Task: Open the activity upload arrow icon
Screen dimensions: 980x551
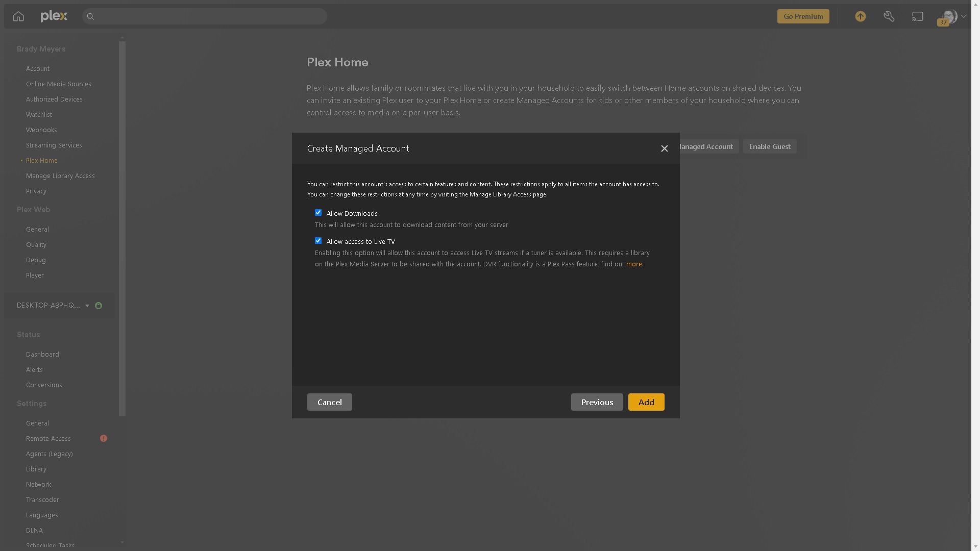Action: pyautogui.click(x=861, y=16)
